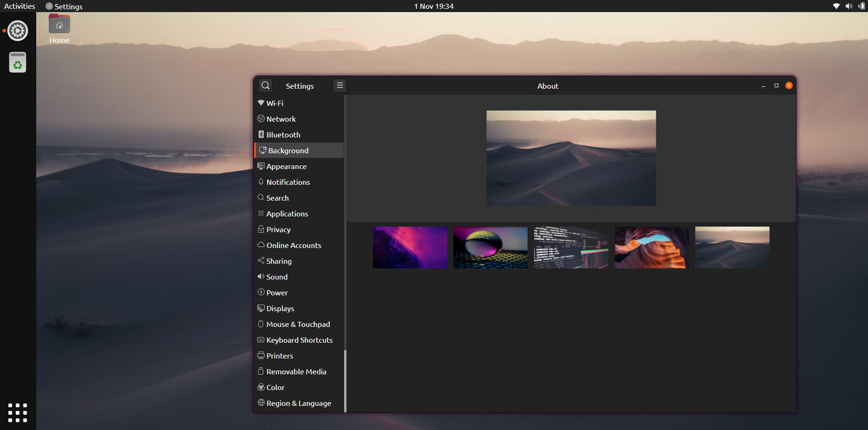Click the volume icon in the top bar

click(848, 6)
